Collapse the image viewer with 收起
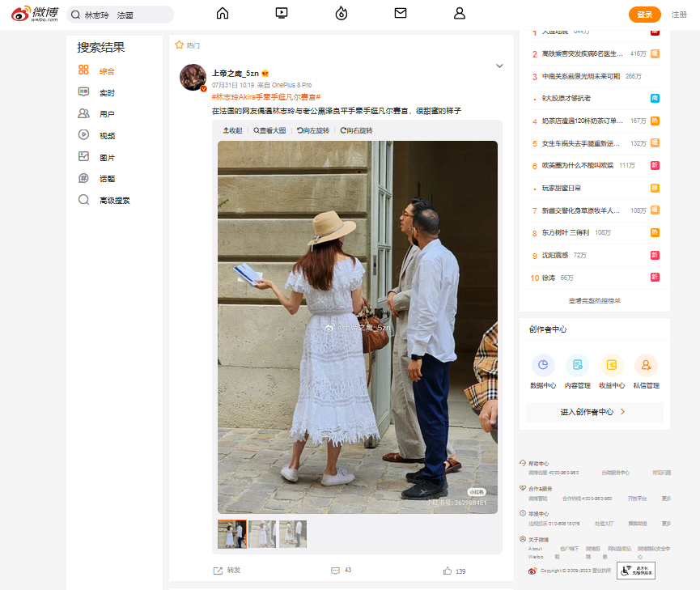700x590 pixels. click(232, 130)
